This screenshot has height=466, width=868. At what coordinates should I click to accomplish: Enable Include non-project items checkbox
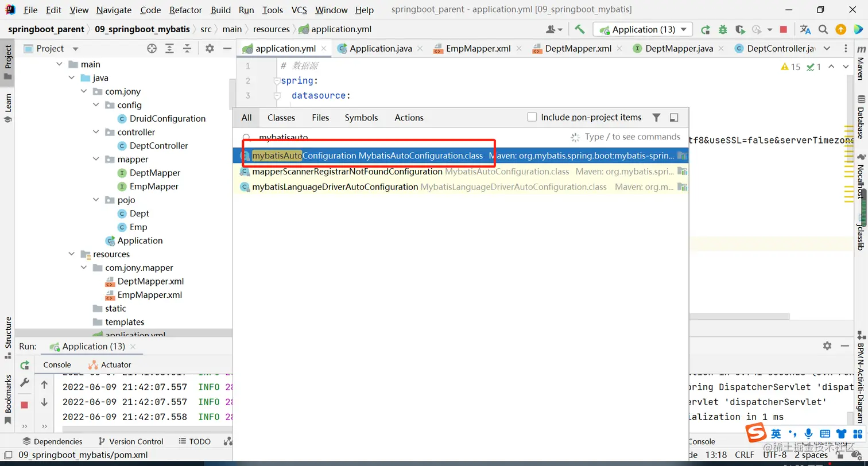[532, 117]
